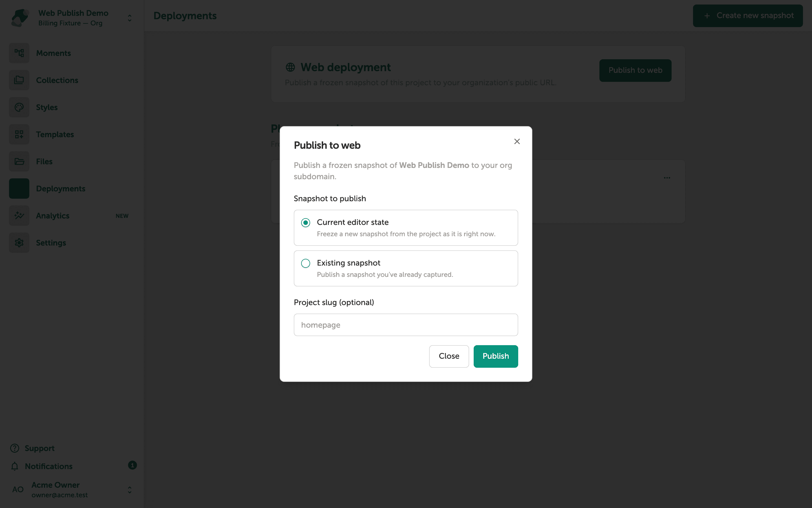
Task: Click Publish to web button on deployment card
Action: (635, 71)
